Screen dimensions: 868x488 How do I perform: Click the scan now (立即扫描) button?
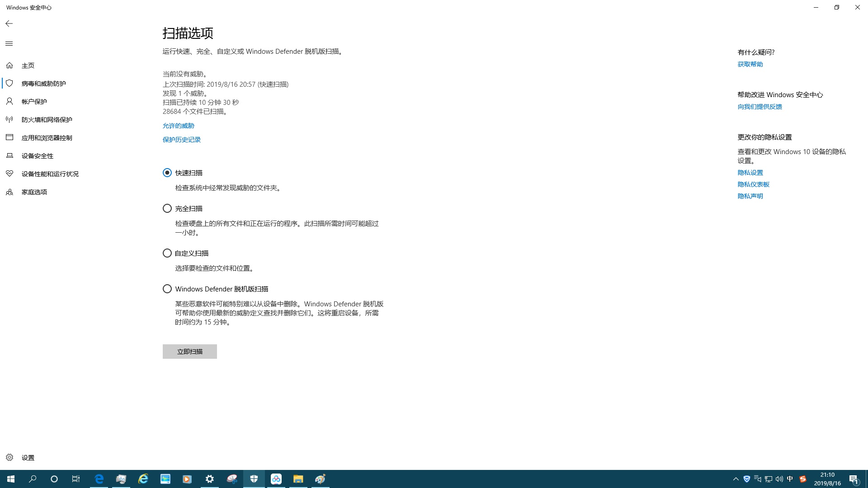pyautogui.click(x=189, y=352)
